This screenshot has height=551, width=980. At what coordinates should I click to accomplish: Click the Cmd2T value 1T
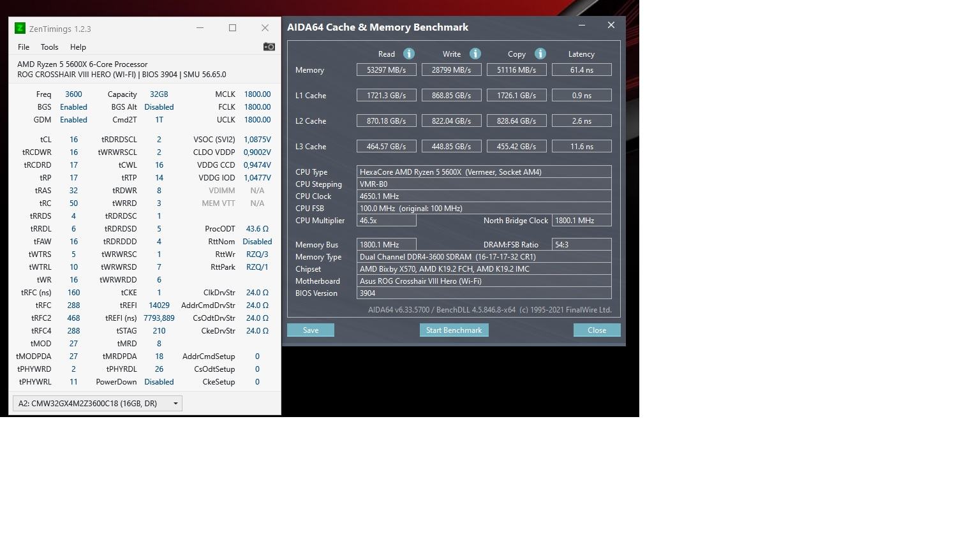coord(159,119)
